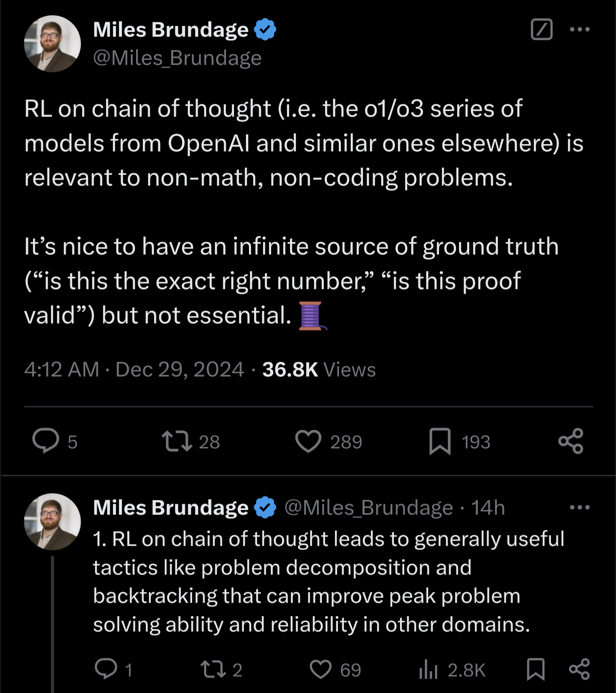
Task: Open Miles Brundage profile photo on main tweet
Action: pos(53,44)
